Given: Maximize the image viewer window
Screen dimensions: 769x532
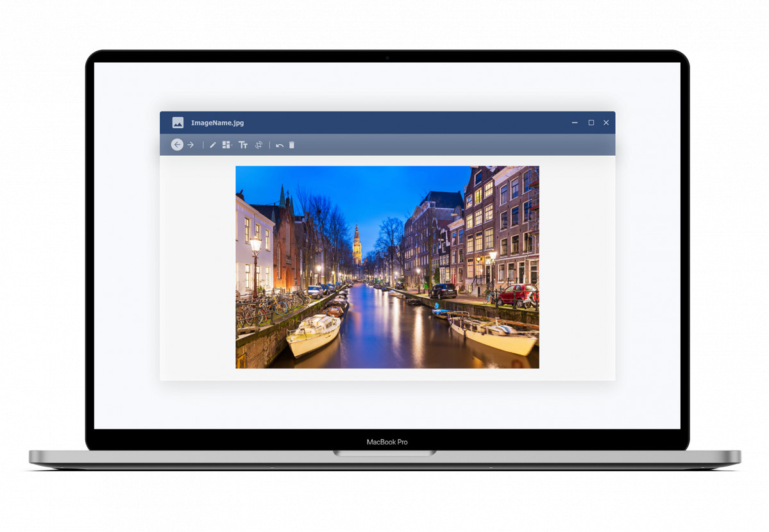Looking at the screenshot, I should [591, 122].
